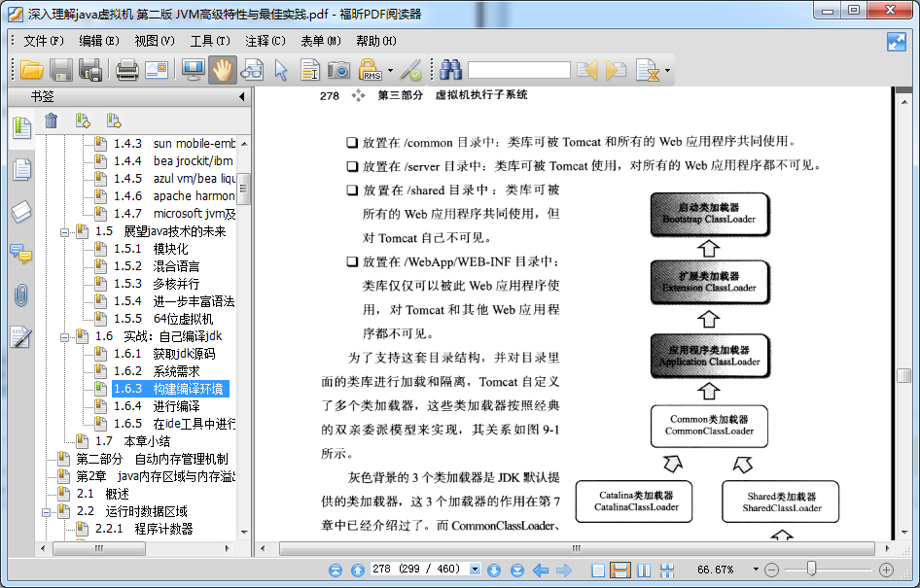Viewport: 920px width, 588px height.
Task: Open the 工具(T) menu
Action: (x=210, y=41)
